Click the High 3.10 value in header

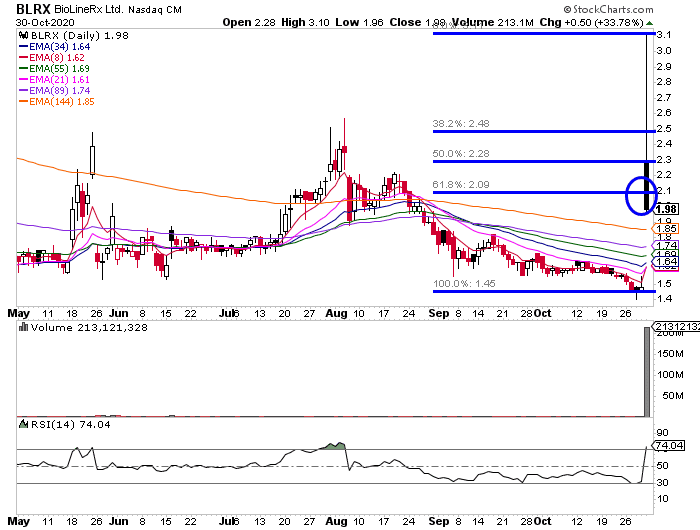[305, 22]
